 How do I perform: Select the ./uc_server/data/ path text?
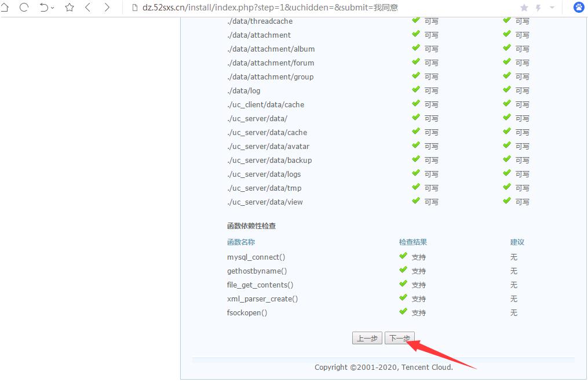point(257,119)
